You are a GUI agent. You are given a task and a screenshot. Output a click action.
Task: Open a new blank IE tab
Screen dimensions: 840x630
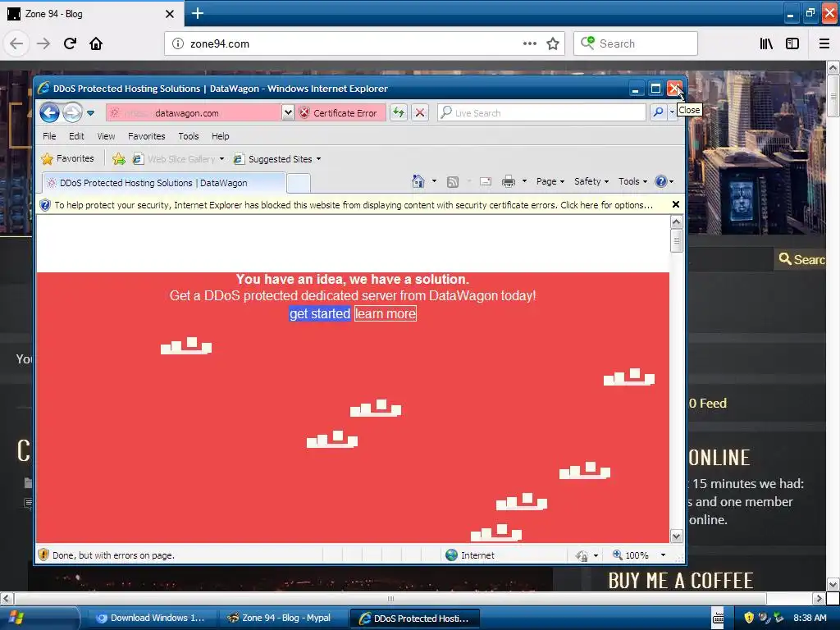coord(299,183)
